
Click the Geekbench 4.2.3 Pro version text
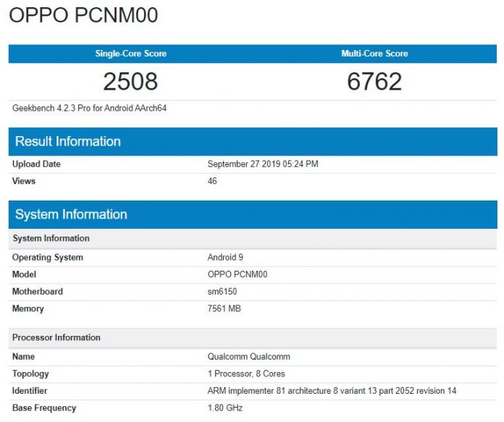(91, 108)
